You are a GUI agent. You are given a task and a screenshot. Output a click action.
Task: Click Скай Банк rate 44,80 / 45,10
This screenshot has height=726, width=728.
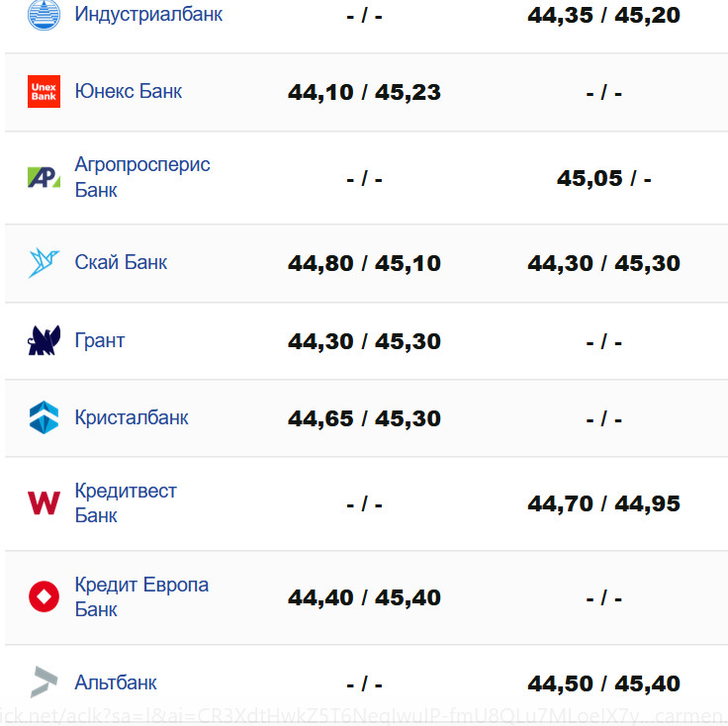364,264
